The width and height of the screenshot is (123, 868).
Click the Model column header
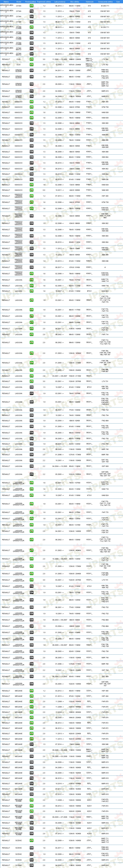pos(19,2)
